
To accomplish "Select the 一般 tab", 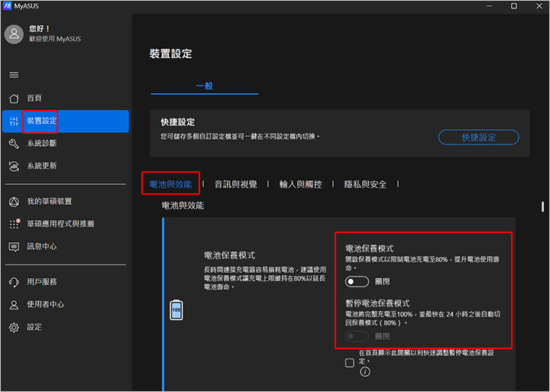I will (x=205, y=86).
